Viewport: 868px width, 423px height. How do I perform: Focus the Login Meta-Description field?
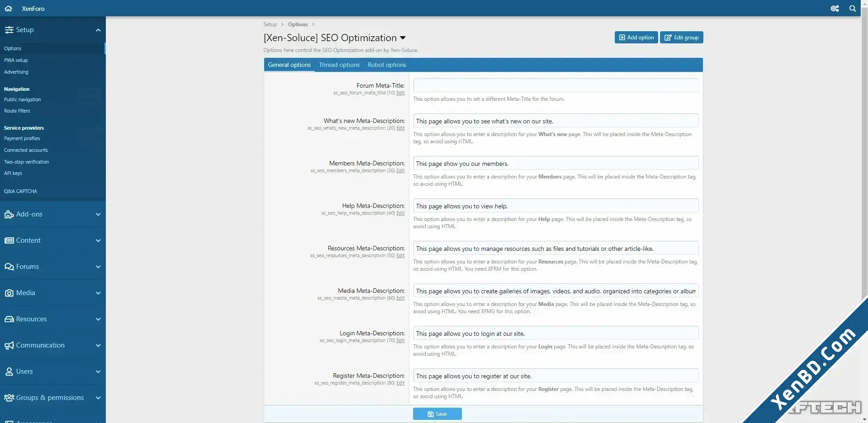click(555, 333)
